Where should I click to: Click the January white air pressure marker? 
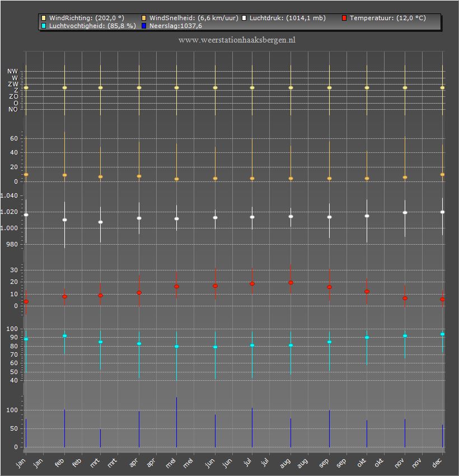pyautogui.click(x=26, y=214)
